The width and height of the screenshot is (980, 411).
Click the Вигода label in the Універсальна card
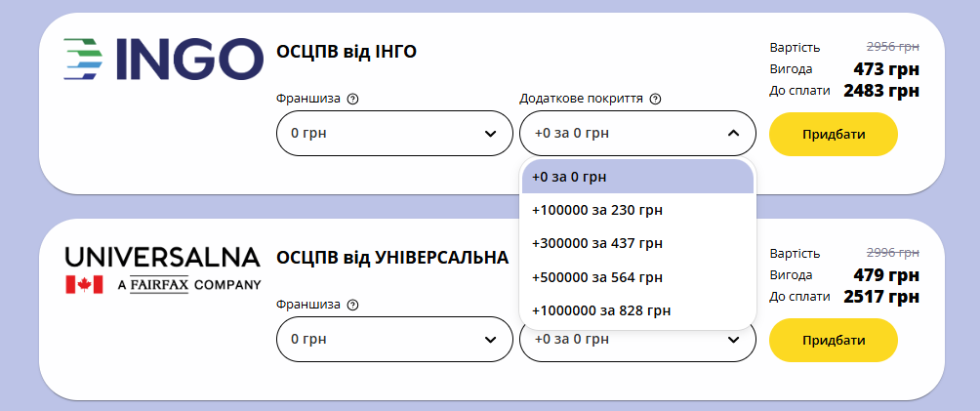pos(791,275)
